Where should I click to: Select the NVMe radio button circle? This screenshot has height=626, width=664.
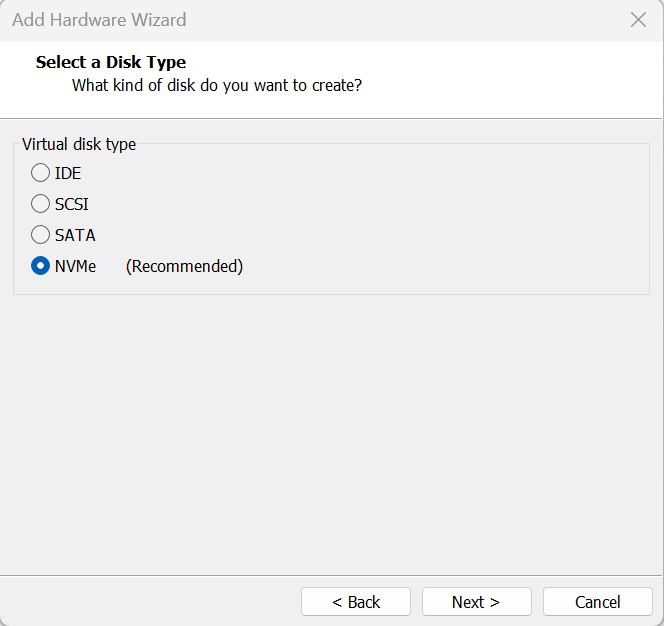[x=40, y=266]
